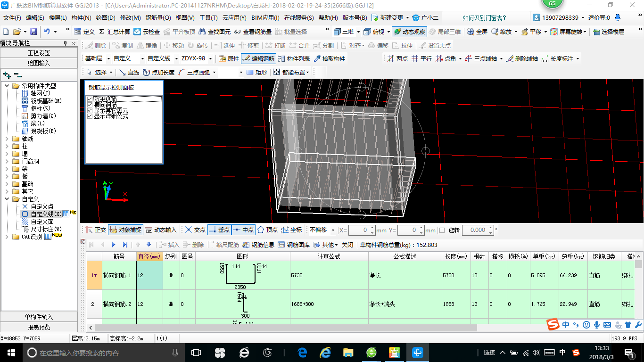Click 单构件输入 button
Viewport: 644px width, 362px height.
point(39,317)
